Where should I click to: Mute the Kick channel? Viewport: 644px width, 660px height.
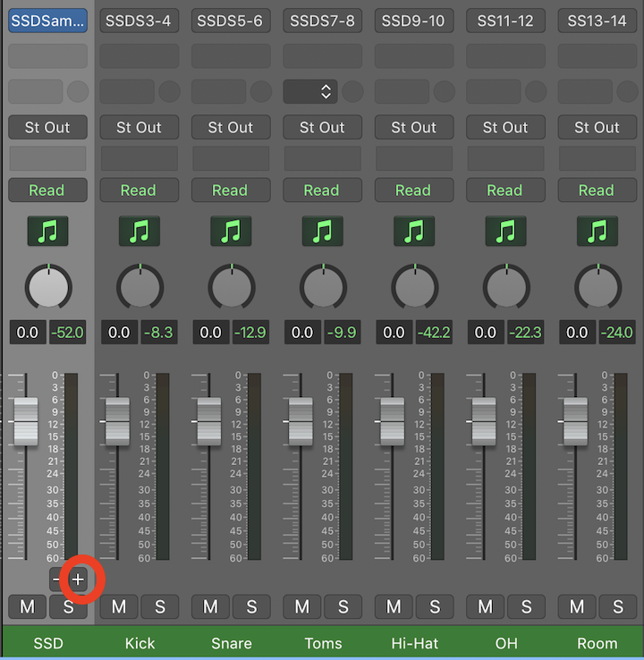pyautogui.click(x=119, y=606)
